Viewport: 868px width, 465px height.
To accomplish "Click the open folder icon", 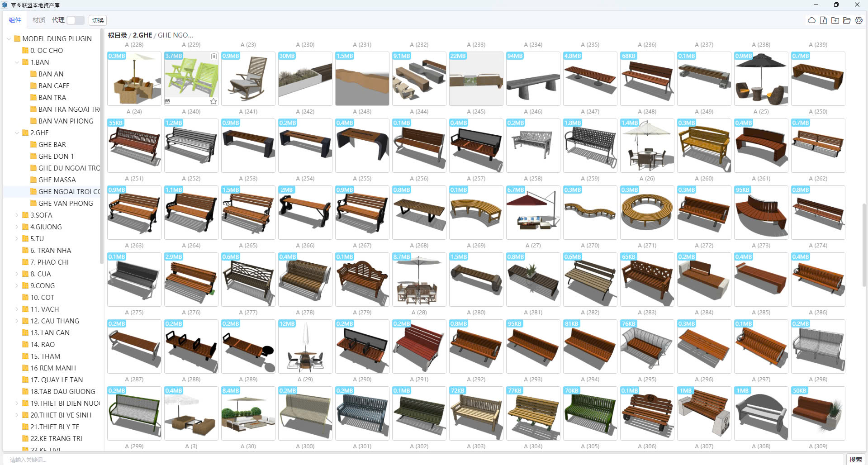I will click(847, 20).
